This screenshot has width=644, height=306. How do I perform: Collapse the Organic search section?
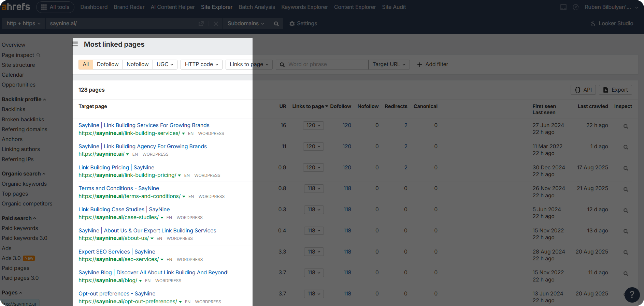pyautogui.click(x=23, y=174)
